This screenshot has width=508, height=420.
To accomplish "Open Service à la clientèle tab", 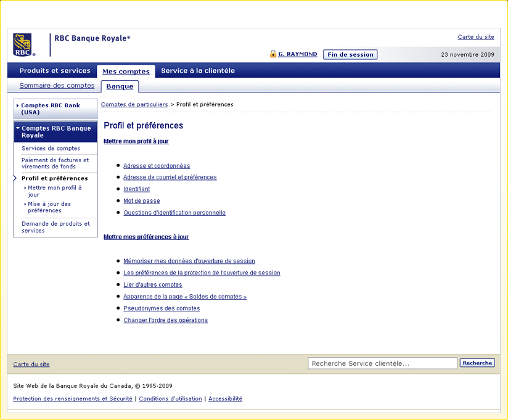I will click(x=198, y=70).
